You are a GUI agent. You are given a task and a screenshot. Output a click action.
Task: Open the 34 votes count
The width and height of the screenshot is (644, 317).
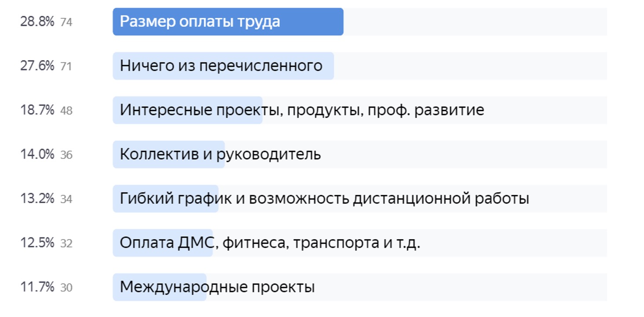tap(66, 199)
